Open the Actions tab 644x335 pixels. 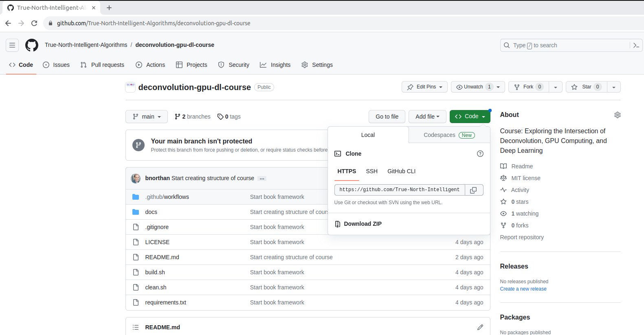[x=150, y=65]
